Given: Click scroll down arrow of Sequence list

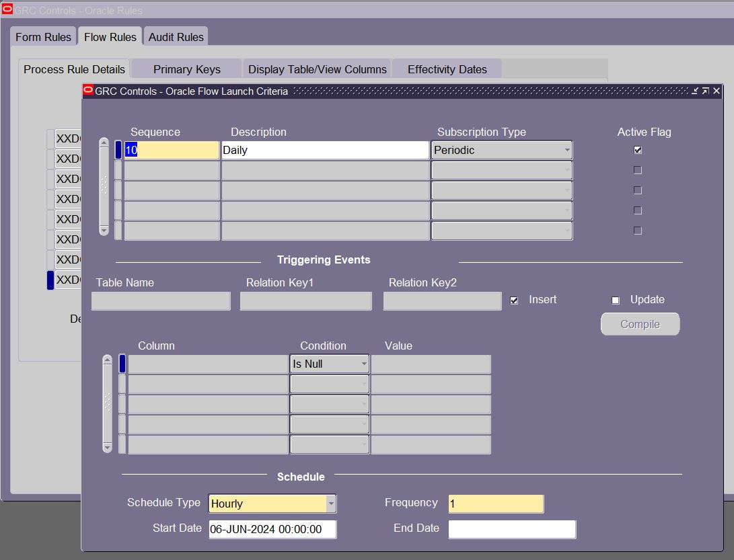Looking at the screenshot, I should (x=104, y=230).
